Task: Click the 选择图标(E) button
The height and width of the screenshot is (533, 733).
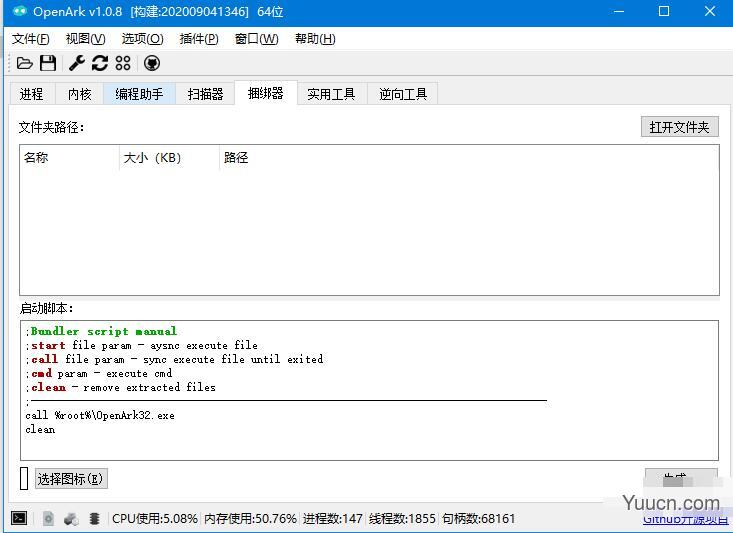Action: [x=71, y=479]
